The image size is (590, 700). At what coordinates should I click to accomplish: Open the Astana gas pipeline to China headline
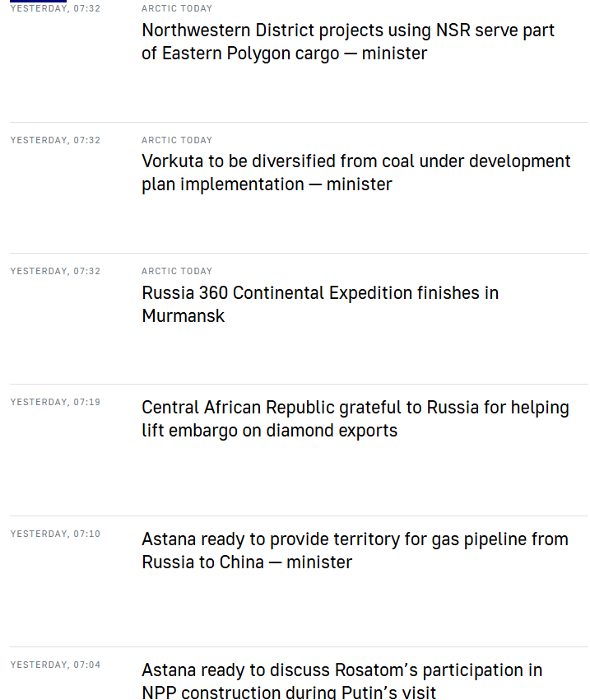click(x=355, y=539)
